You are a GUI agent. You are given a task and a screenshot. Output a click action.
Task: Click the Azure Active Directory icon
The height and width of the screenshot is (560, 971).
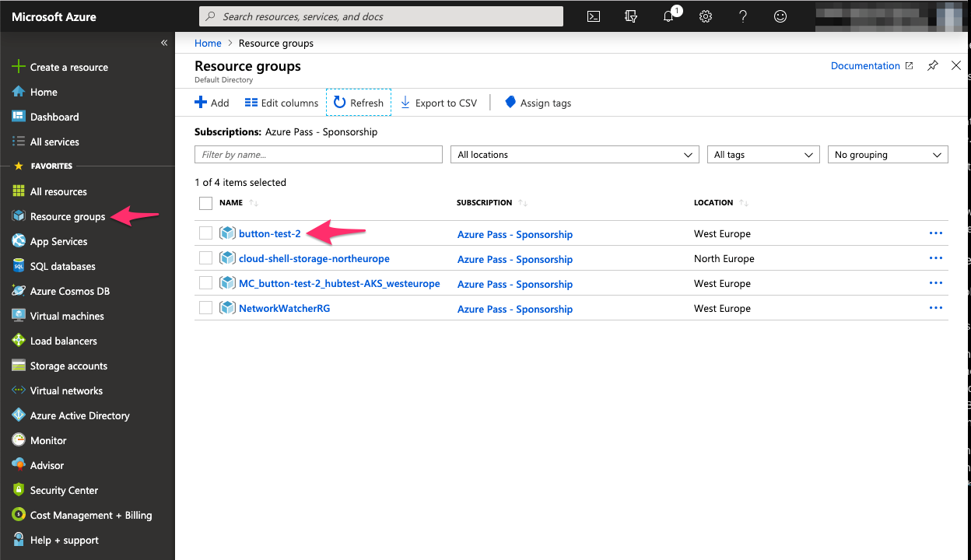tap(19, 415)
